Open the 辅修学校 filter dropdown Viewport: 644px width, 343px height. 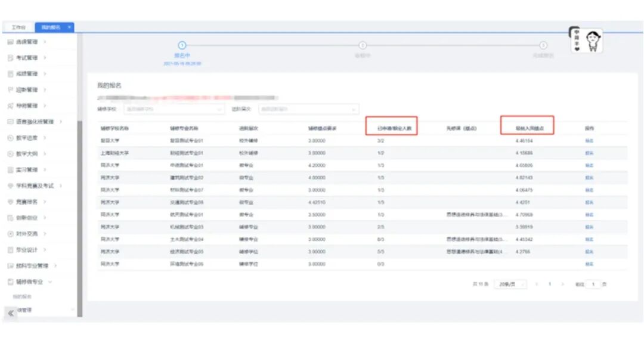[174, 109]
